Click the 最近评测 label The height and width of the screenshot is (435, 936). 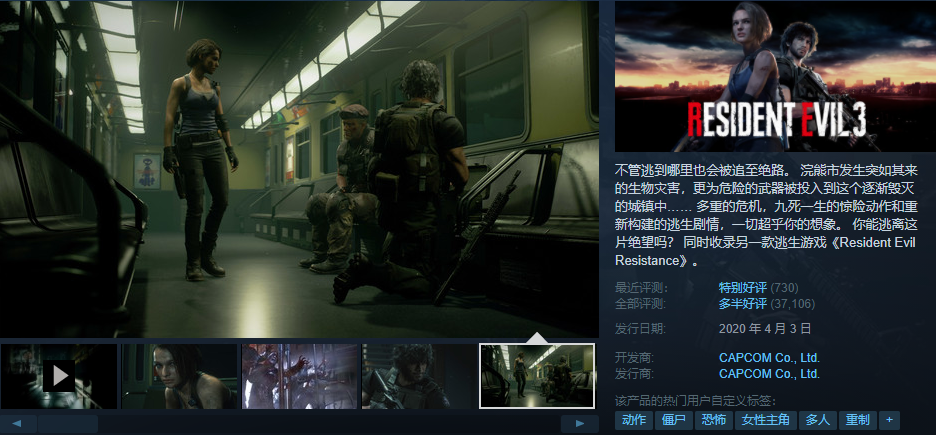click(x=641, y=288)
